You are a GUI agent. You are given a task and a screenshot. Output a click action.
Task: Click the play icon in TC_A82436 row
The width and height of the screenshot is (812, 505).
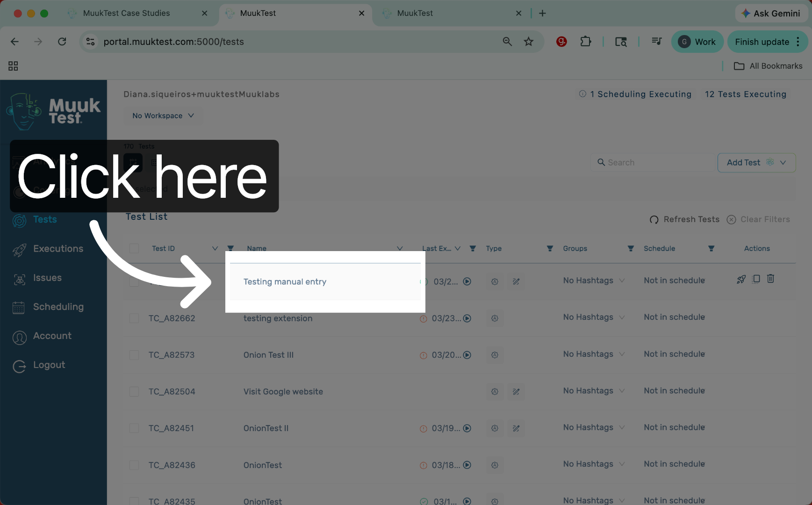(x=467, y=465)
